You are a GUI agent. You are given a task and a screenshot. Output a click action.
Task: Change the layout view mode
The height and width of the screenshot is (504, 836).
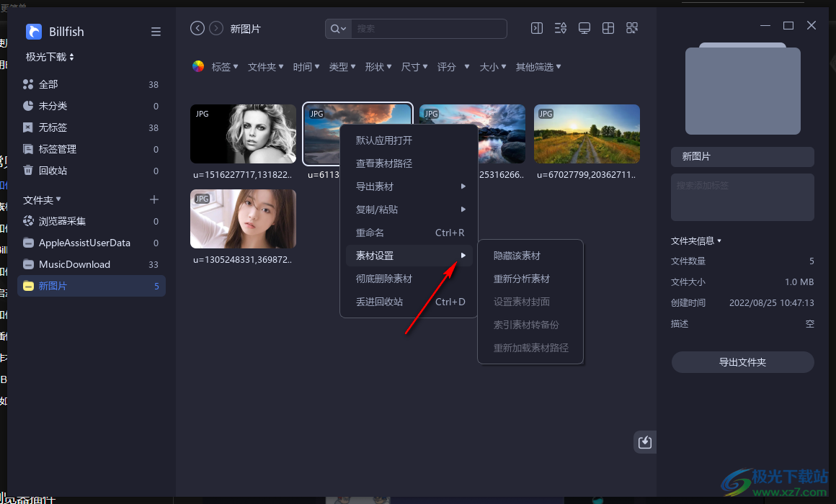pyautogui.click(x=608, y=27)
